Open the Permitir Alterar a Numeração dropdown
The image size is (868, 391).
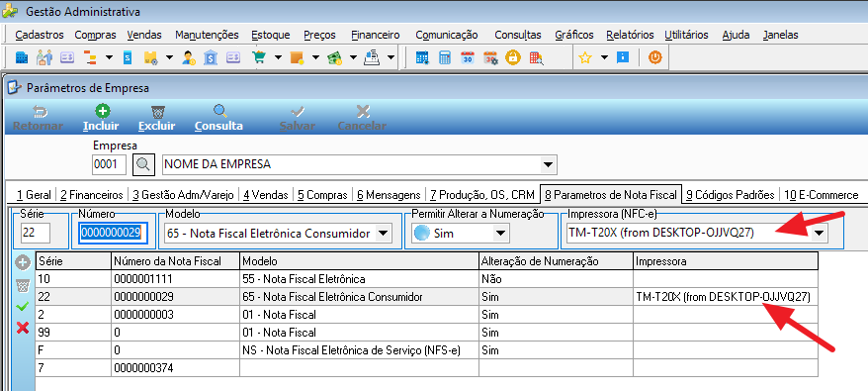pyautogui.click(x=500, y=234)
